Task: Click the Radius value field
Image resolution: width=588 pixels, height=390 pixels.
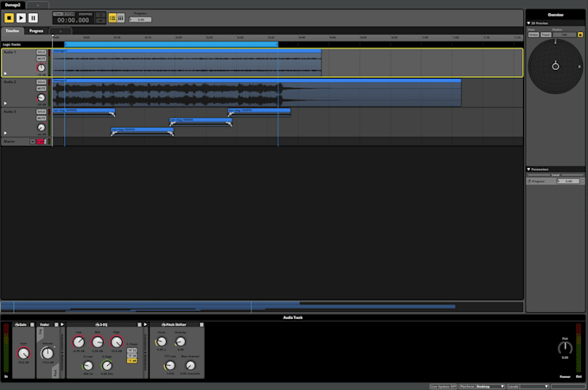Action: pyautogui.click(x=565, y=35)
